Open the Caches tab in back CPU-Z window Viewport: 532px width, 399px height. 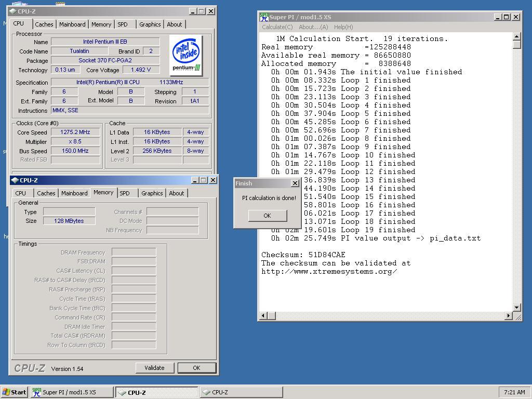(x=44, y=24)
